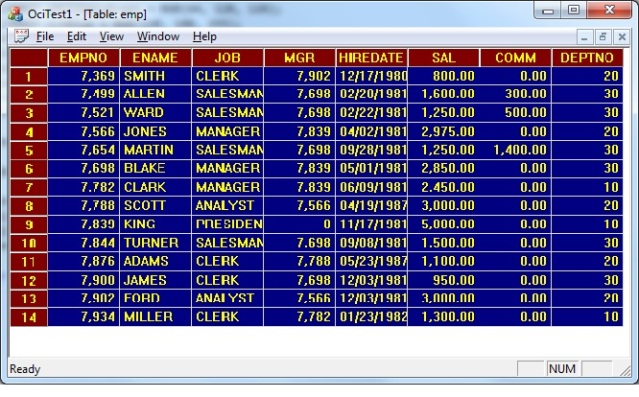
Task: Select the EMPNO column header
Action: [x=84, y=57]
